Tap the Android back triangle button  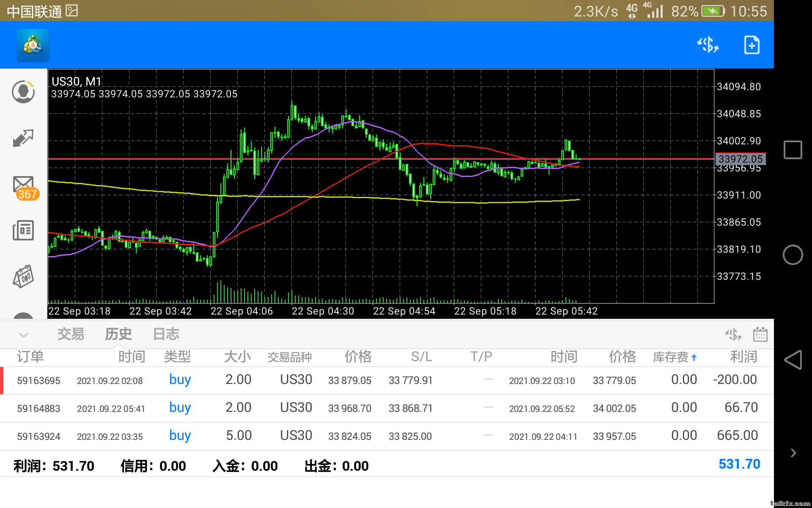coord(793,360)
